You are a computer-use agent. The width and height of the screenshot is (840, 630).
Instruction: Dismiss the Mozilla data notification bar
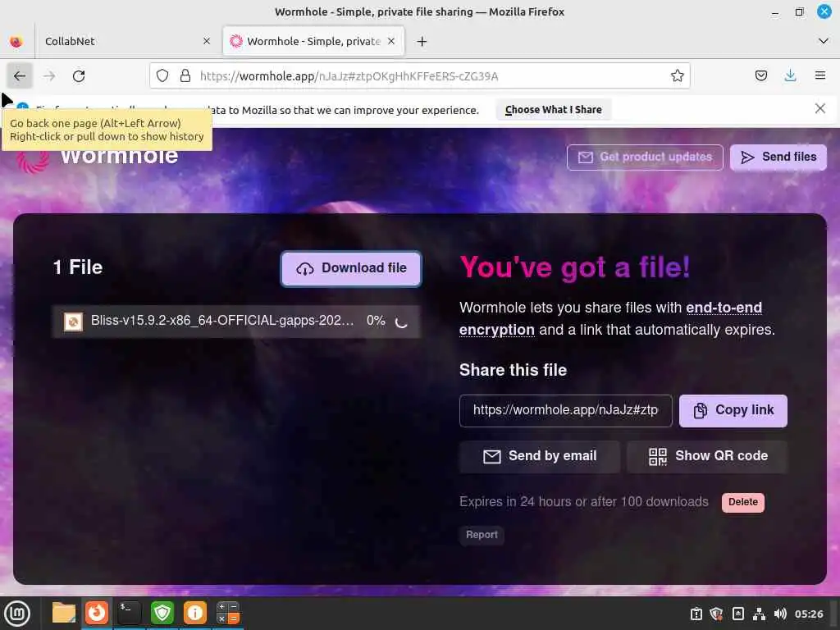(x=819, y=109)
